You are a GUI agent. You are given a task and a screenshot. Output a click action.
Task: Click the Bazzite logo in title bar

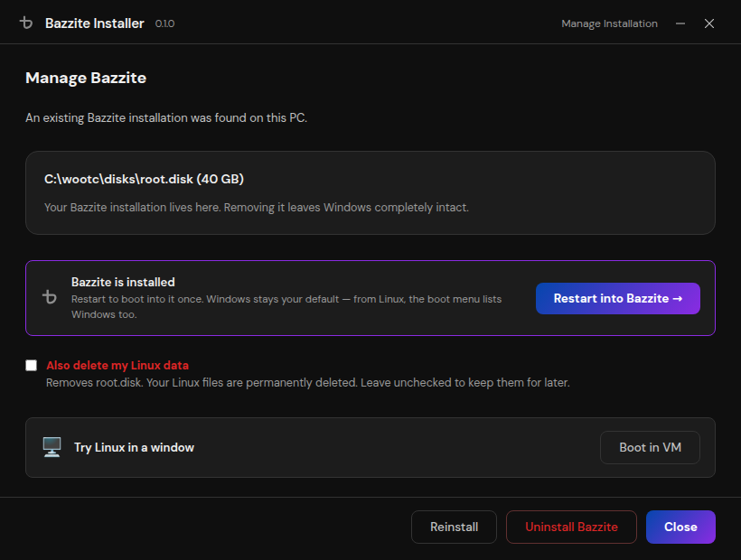click(x=26, y=23)
